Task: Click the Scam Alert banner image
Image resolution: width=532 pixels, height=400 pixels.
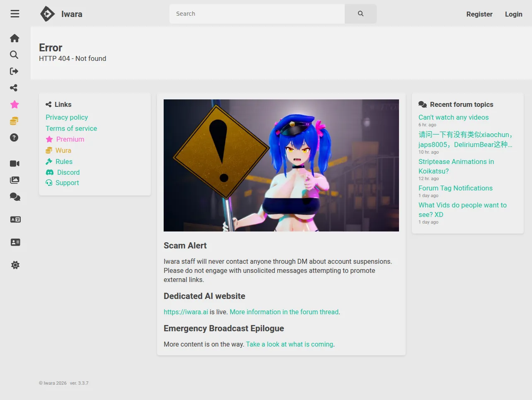Action: [x=281, y=165]
